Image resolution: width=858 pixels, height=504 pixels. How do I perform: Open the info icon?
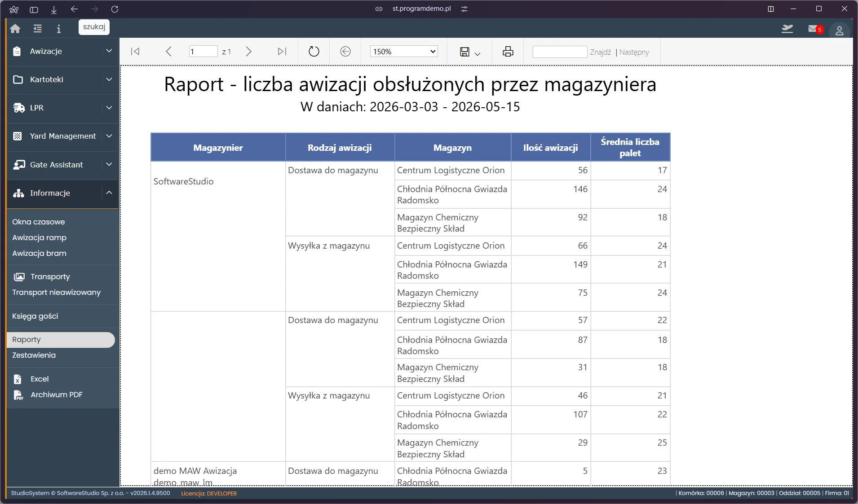tap(59, 29)
